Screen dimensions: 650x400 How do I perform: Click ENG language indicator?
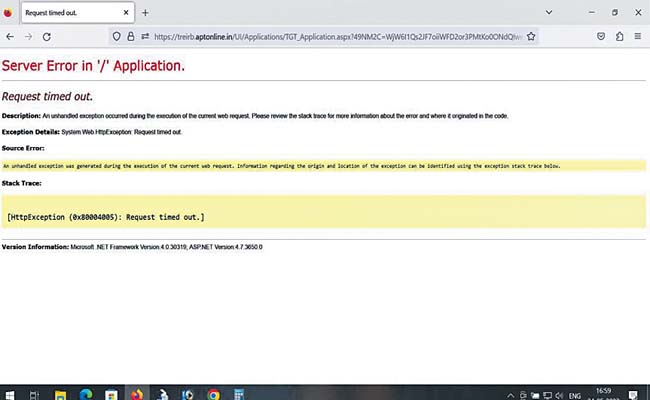coord(575,396)
